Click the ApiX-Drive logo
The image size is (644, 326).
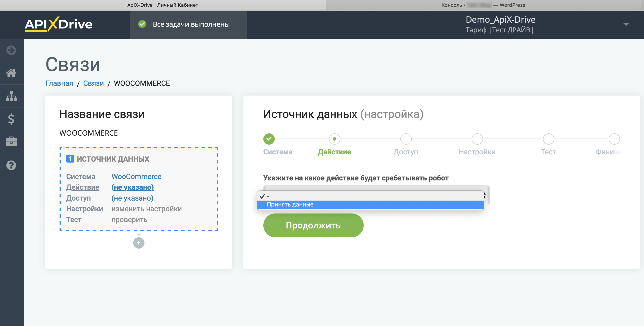click(x=58, y=24)
